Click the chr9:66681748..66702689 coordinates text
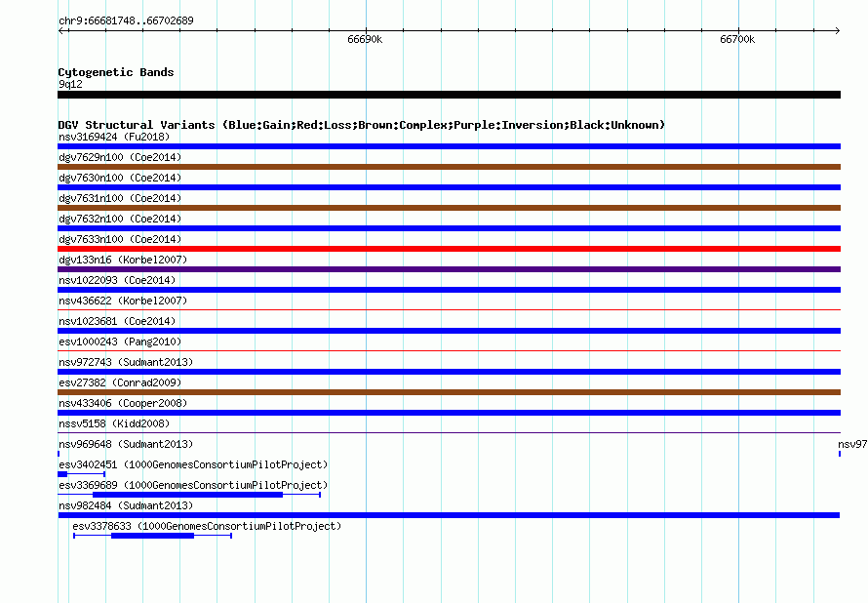Screen dimensions: 868x603 (x=126, y=21)
